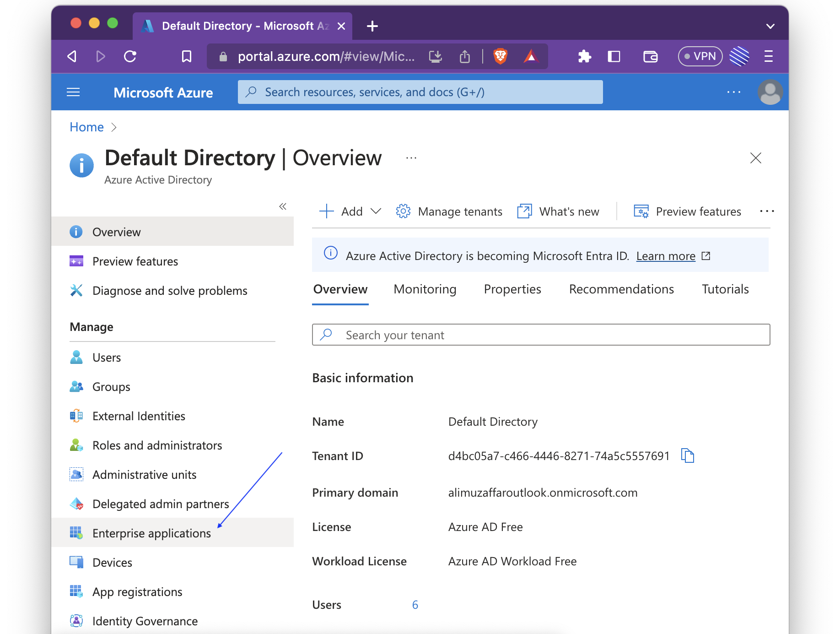Close the Default Directory blade
The image size is (840, 634).
tap(756, 158)
